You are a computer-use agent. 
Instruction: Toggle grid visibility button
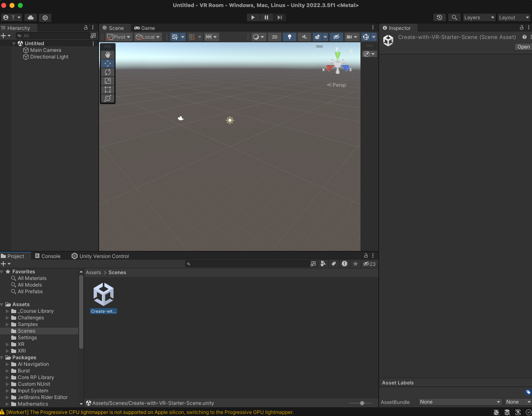tap(175, 37)
